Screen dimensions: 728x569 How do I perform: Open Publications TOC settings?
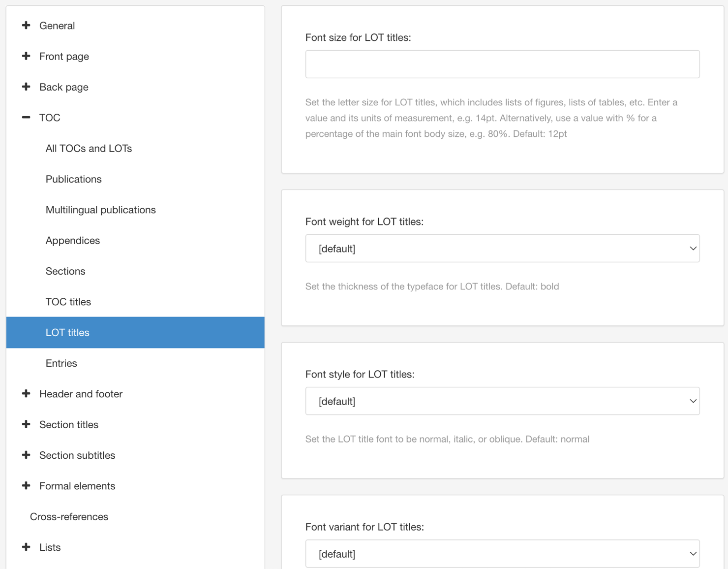click(x=73, y=179)
